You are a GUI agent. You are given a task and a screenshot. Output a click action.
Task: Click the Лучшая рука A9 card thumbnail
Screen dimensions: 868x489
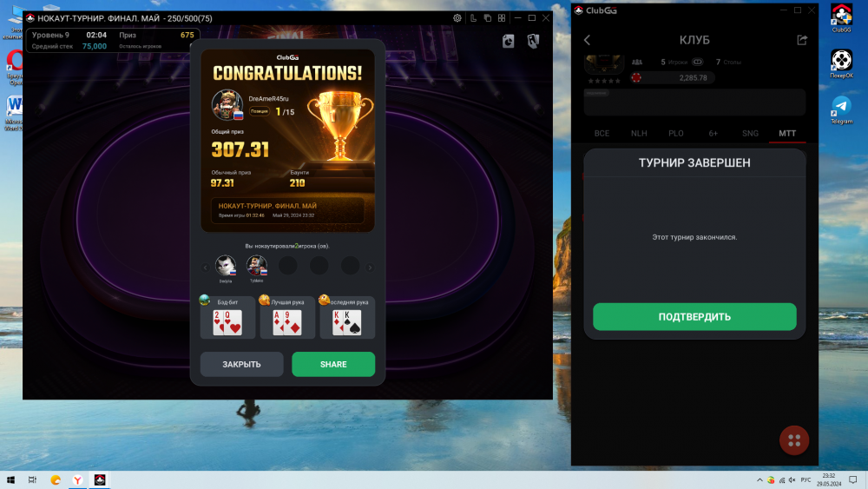click(x=287, y=322)
